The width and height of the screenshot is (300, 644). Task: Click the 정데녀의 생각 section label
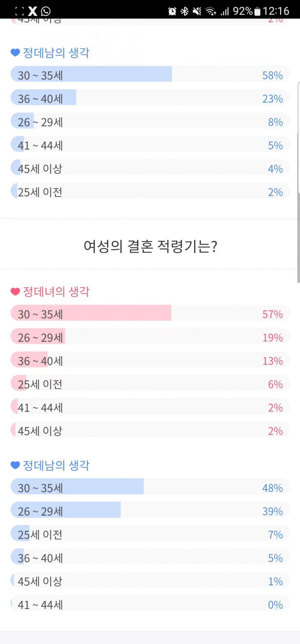(56, 291)
